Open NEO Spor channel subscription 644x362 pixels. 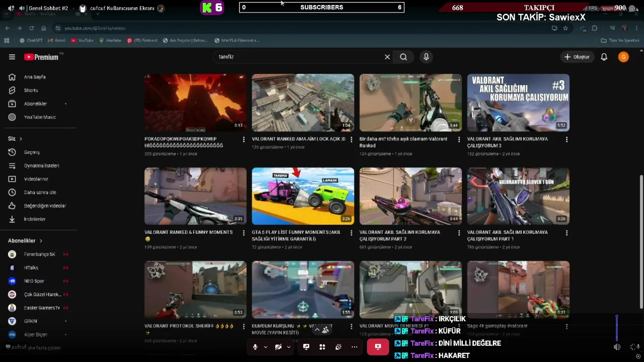pos(38,281)
